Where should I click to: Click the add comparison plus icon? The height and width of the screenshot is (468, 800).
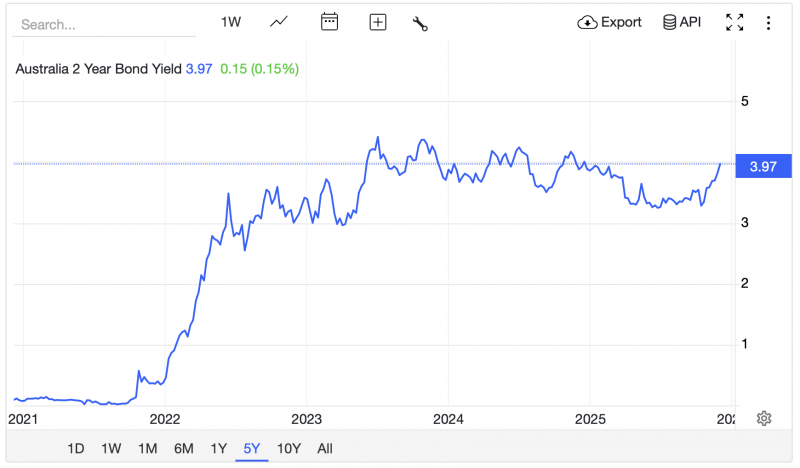point(377,22)
